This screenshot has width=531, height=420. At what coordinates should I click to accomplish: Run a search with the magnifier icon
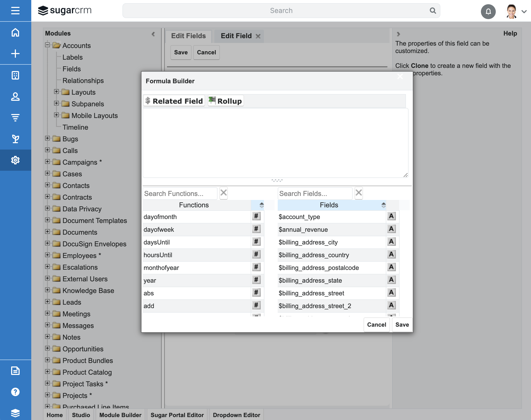433,10
